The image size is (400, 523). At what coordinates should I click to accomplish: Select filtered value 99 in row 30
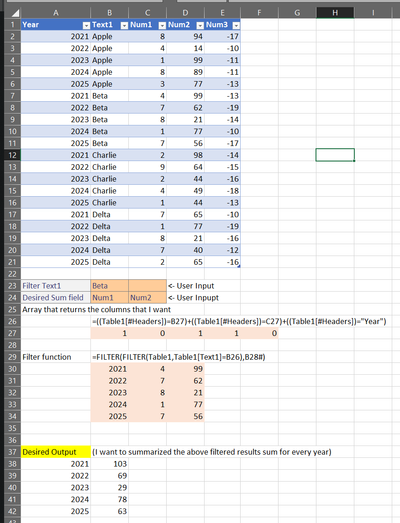coord(185,369)
